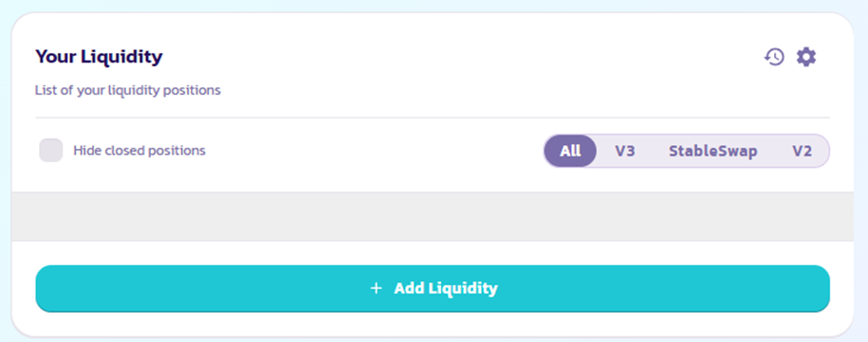Click "List of your liquidity positions" subtitle
Image resolution: width=868 pixels, height=342 pixels.
pos(128,90)
